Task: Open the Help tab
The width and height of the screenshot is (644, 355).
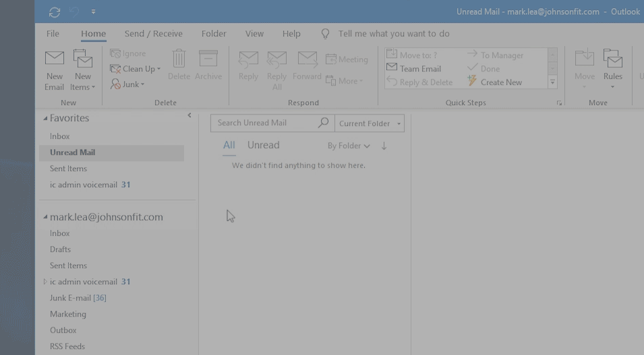Action: click(291, 34)
